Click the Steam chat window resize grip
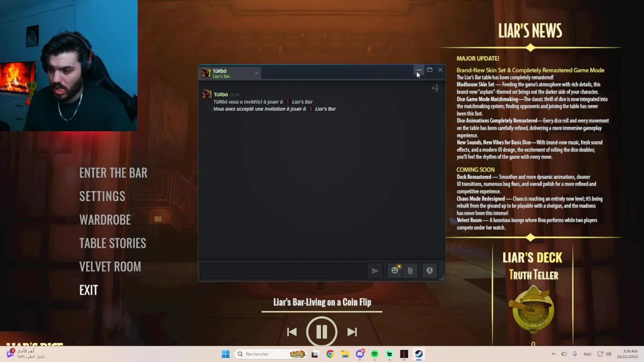The height and width of the screenshot is (362, 644). (442, 278)
